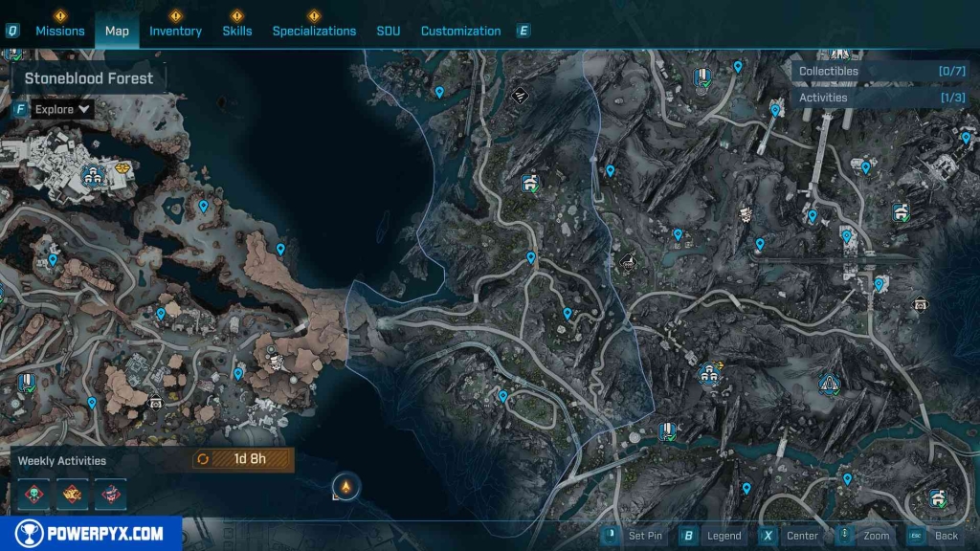Go to the Specializations tab
The height and width of the screenshot is (551, 980).
(314, 32)
